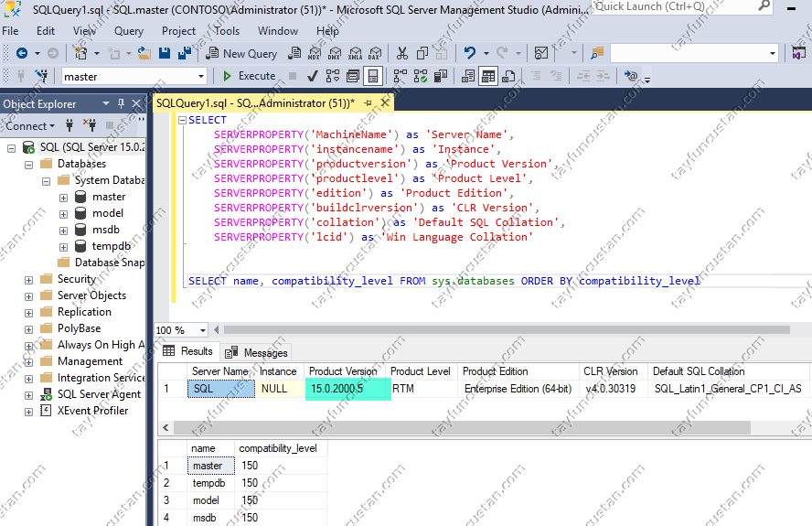Click the Activity Monitor icon
Viewport: 812px width, 526px height.
(x=541, y=53)
